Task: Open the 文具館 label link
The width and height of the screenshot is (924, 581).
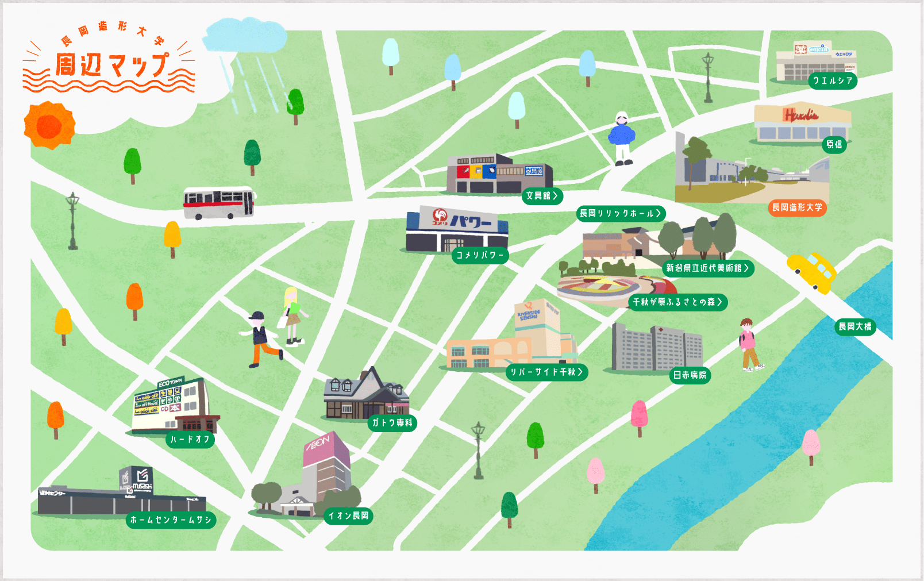Action: tap(542, 196)
